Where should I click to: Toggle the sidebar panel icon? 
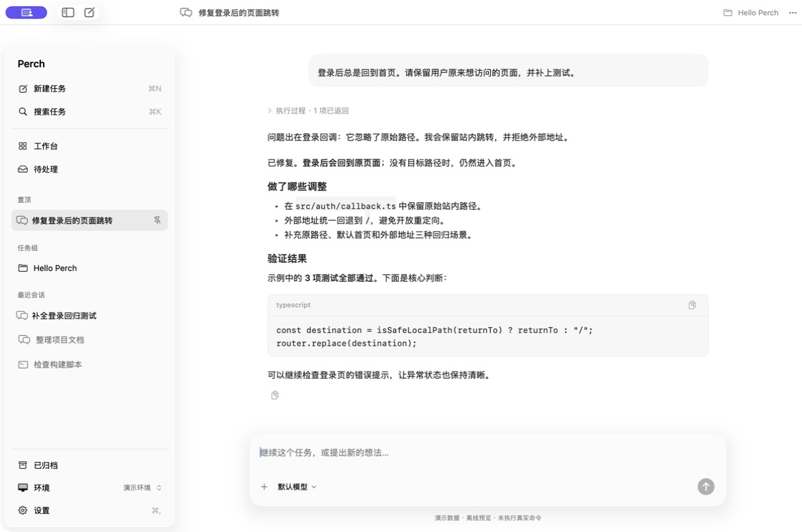pos(68,12)
